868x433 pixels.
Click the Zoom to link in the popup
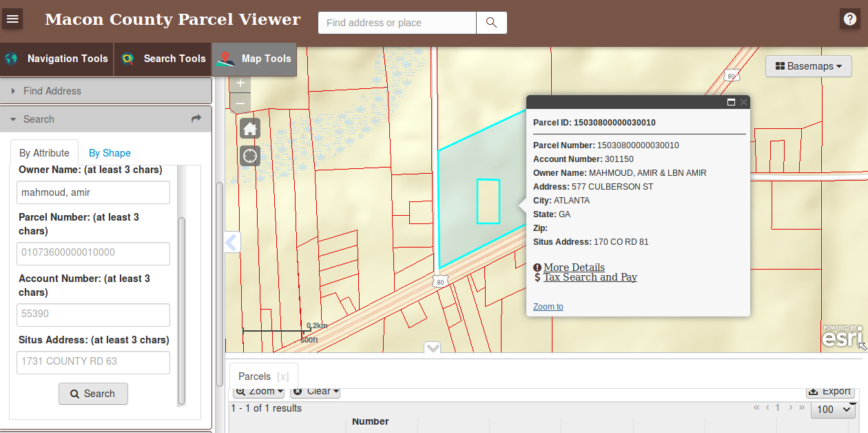pos(548,307)
